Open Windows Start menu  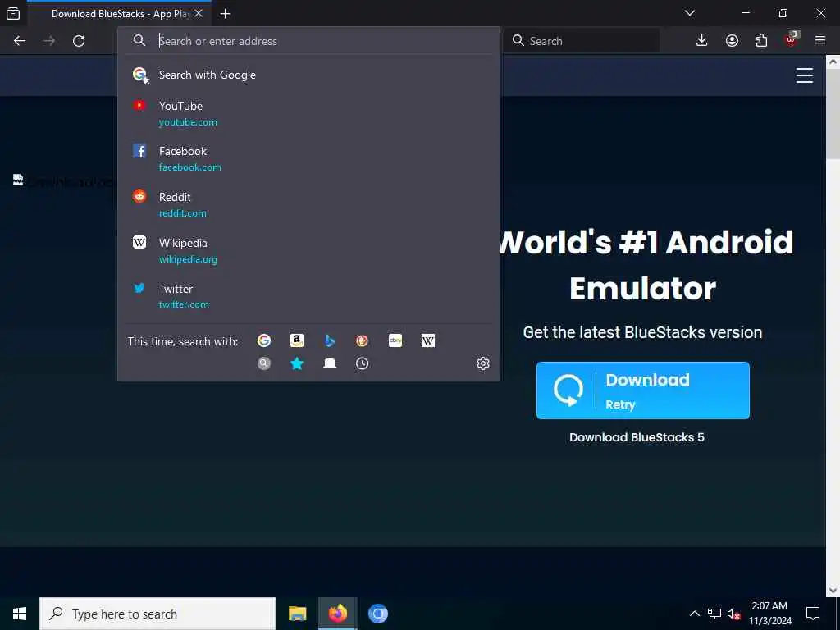20,614
